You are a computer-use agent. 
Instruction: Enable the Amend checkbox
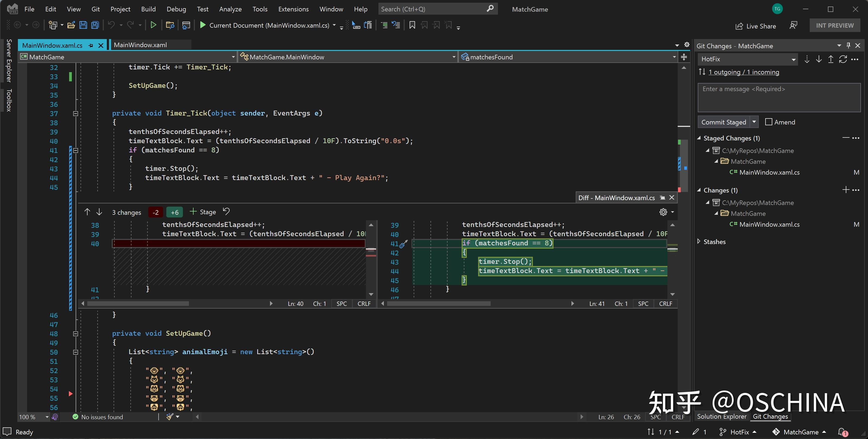click(x=769, y=122)
